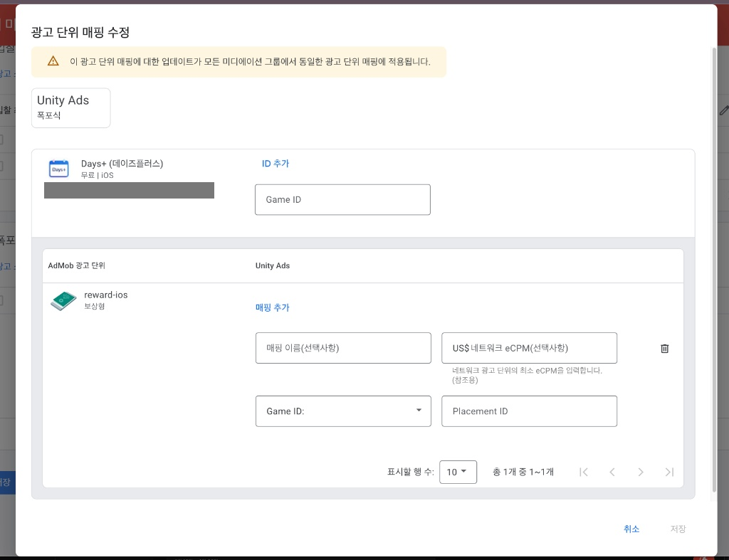Open the rows-per-page dropdown showing 10
This screenshot has height=560, width=729.
click(458, 472)
